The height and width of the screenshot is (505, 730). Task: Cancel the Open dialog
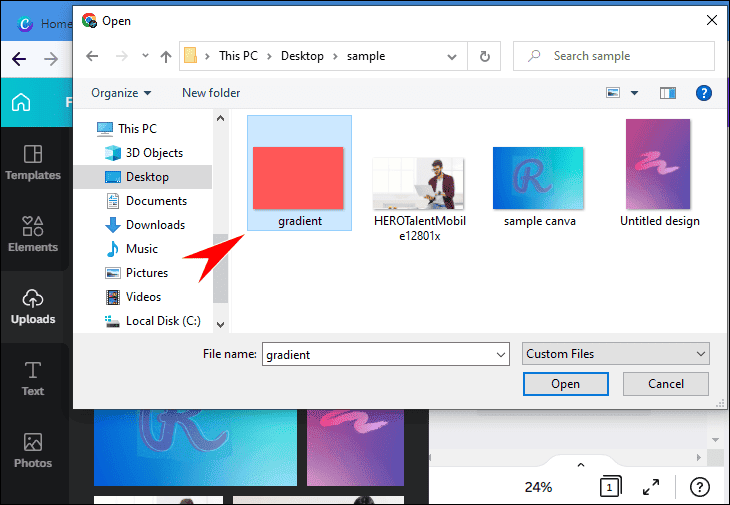pyautogui.click(x=666, y=384)
